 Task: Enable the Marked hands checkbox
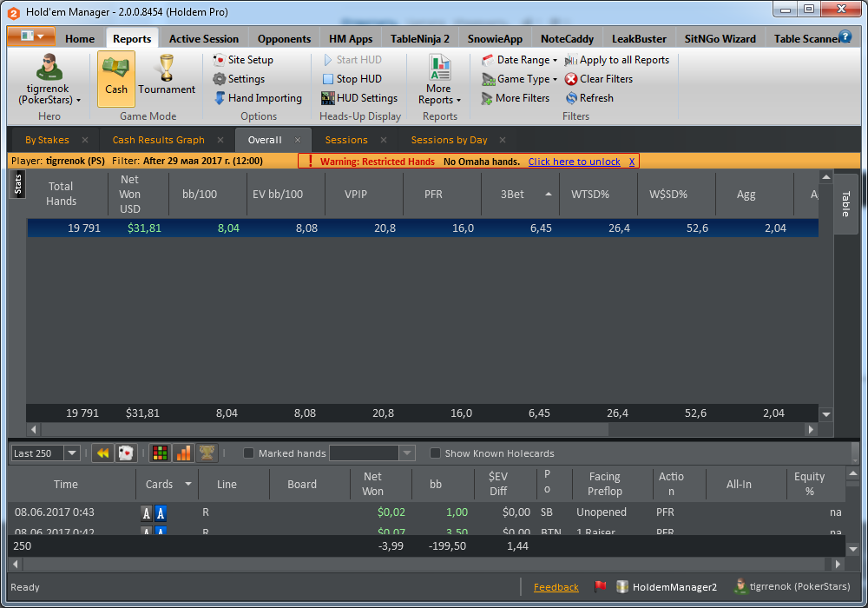(248, 453)
